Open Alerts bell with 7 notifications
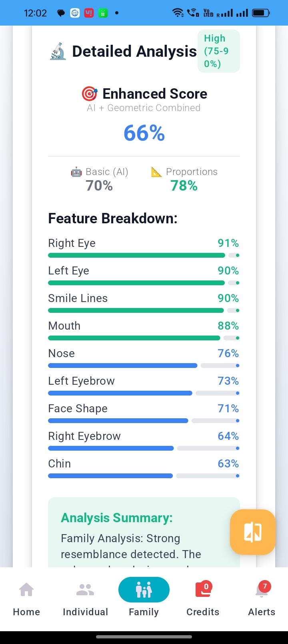The width and height of the screenshot is (288, 644). point(262,590)
